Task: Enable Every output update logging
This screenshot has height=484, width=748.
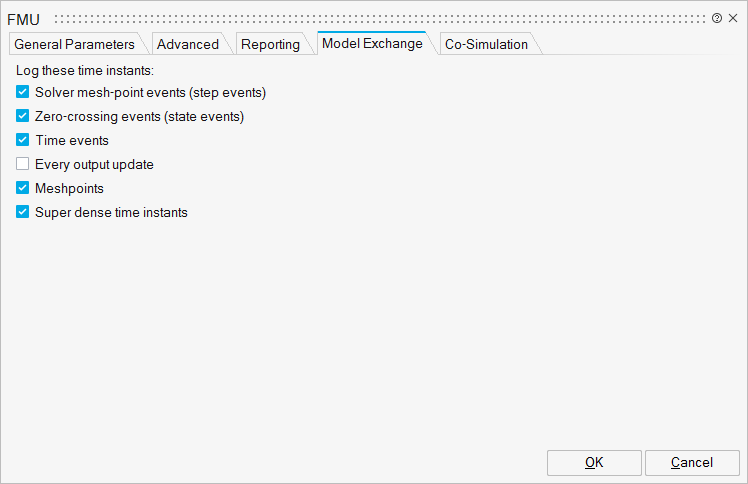Action: tap(23, 164)
